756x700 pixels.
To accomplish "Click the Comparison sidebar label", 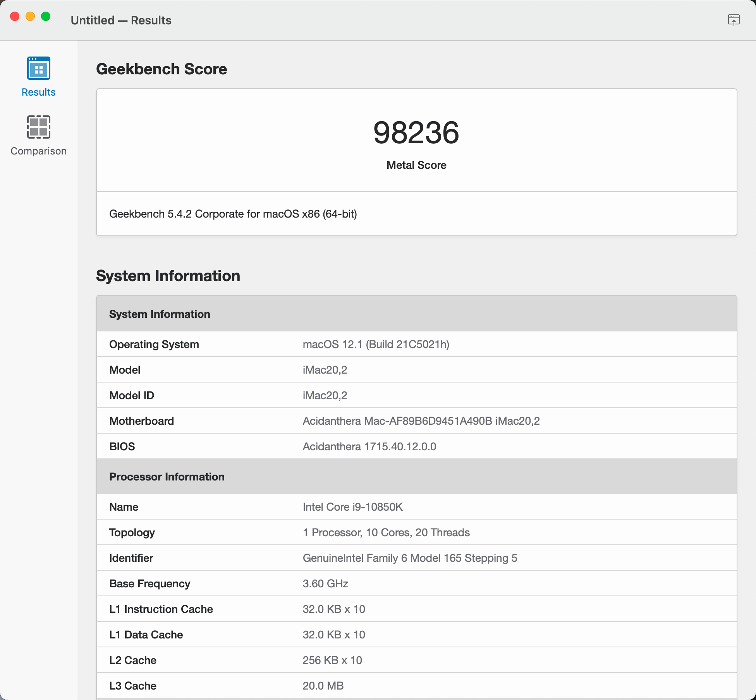I will coord(38,151).
